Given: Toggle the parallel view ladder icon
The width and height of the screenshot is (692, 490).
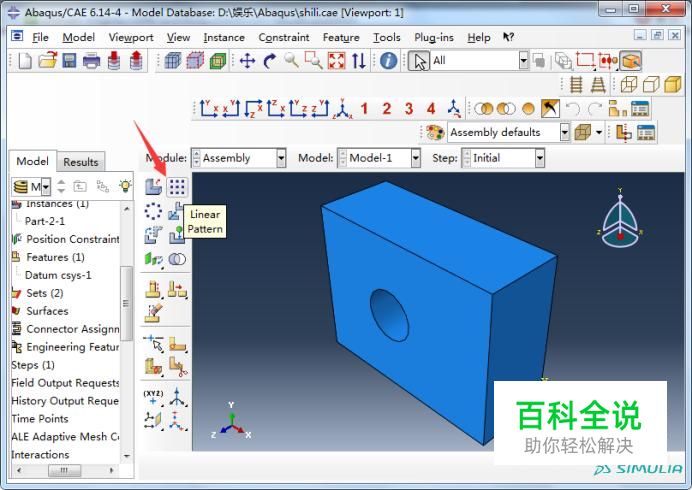Looking at the screenshot, I should (575, 84).
